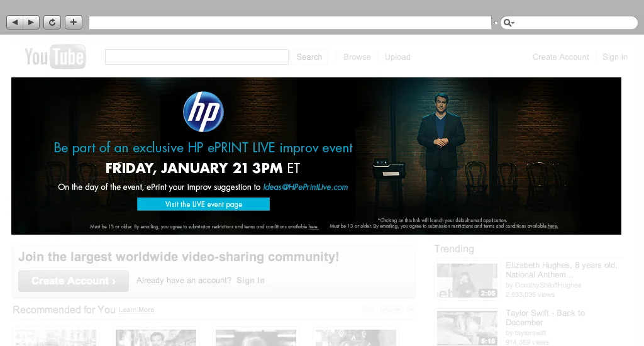
Task: Click the 'FRIDAY, JANUARY 21 3PM ET' banner text
Action: pos(203,168)
